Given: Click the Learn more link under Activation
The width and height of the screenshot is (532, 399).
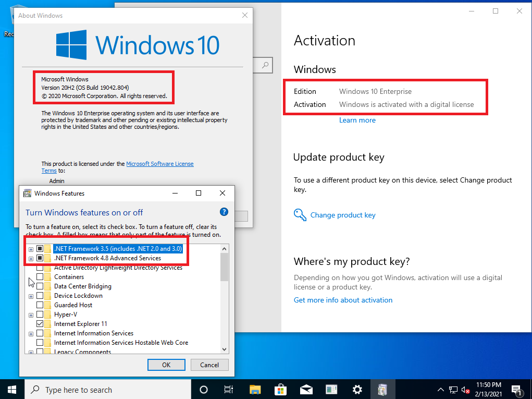Looking at the screenshot, I should pyautogui.click(x=357, y=120).
